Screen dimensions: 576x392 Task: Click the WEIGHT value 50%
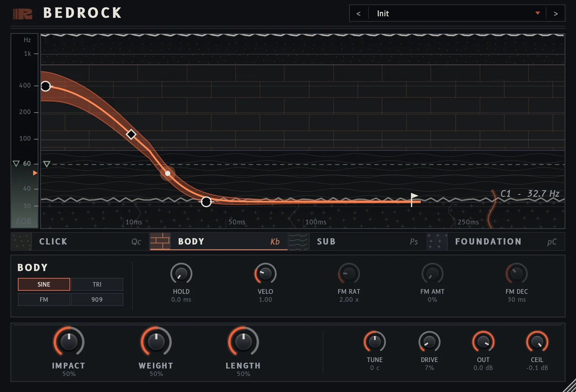(x=156, y=374)
